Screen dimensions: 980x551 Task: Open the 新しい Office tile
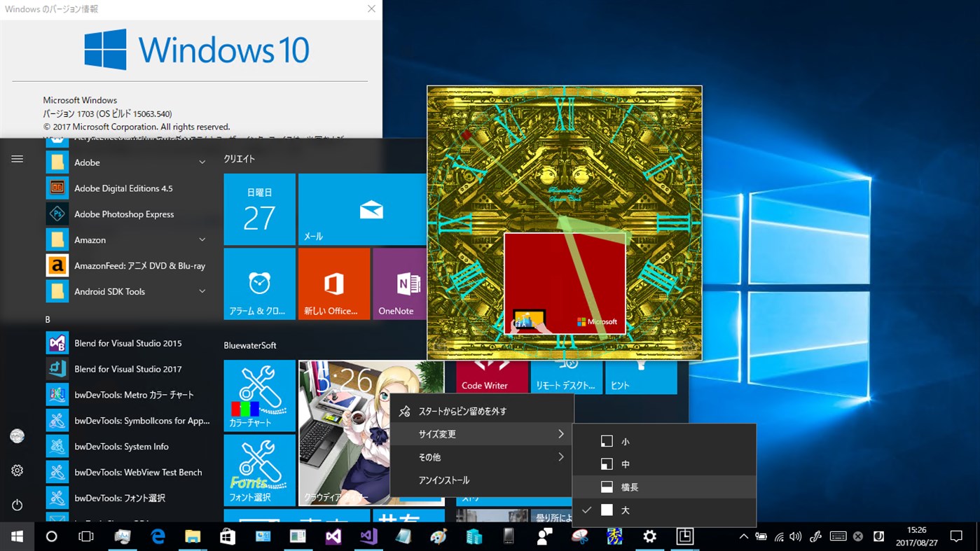coord(334,284)
